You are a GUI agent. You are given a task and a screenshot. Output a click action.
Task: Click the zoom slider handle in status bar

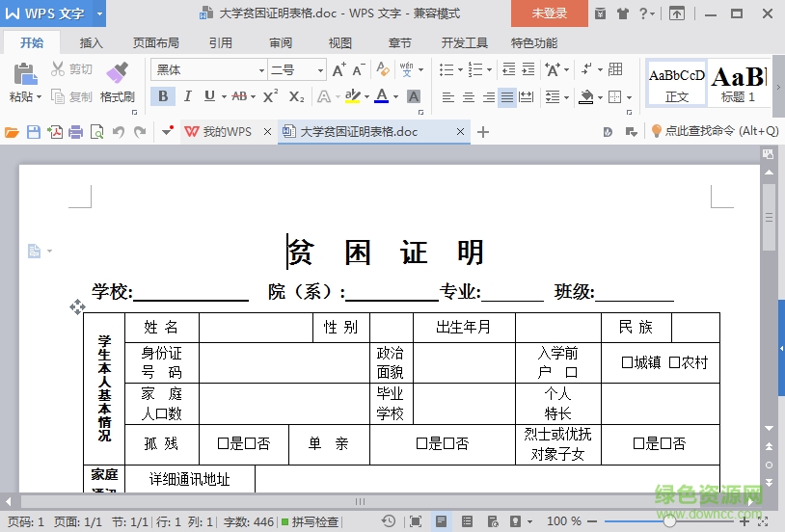[x=669, y=521]
